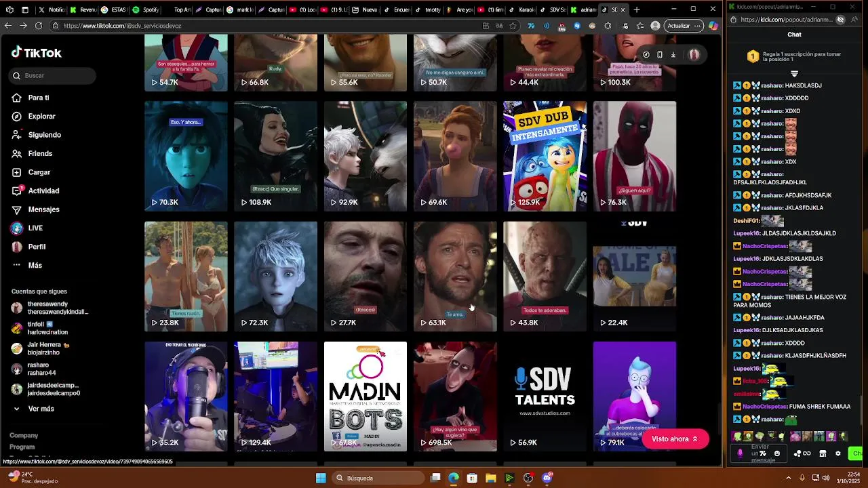Click the Mensajes sidebar icon
The height and width of the screenshot is (488, 868).
[x=16, y=209]
